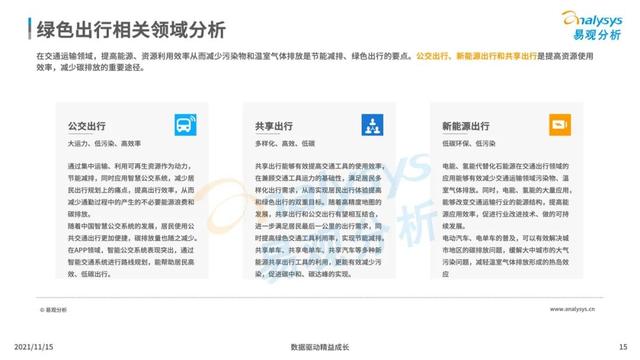Viewport: 640px width, 360px height.
Task: Click the page number 15
Action: pyautogui.click(x=623, y=347)
